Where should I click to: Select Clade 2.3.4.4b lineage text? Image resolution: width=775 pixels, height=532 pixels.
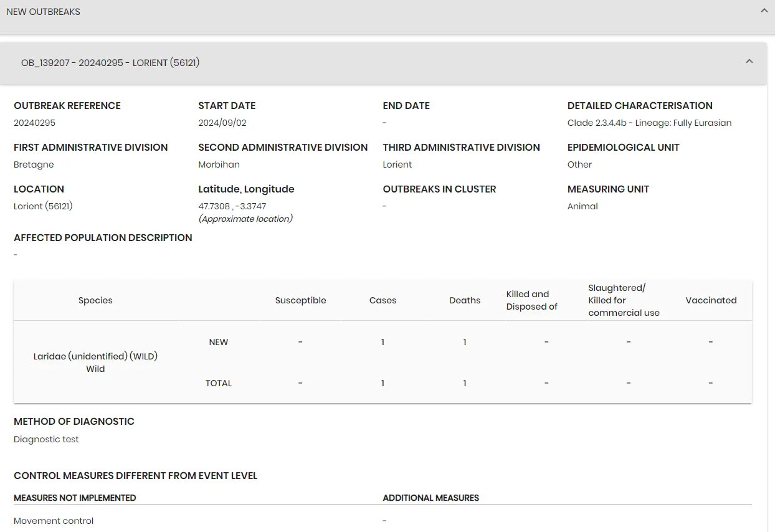pos(649,123)
